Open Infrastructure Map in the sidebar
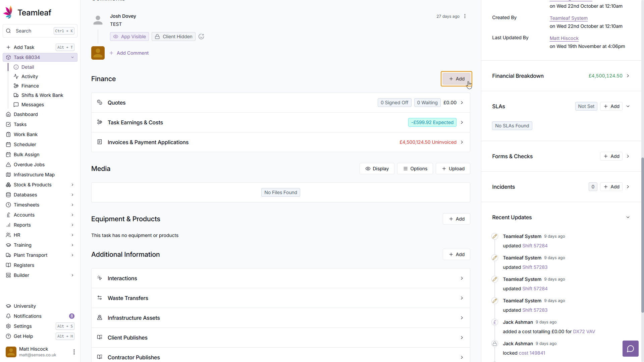Image resolution: width=644 pixels, height=362 pixels. pyautogui.click(x=34, y=175)
